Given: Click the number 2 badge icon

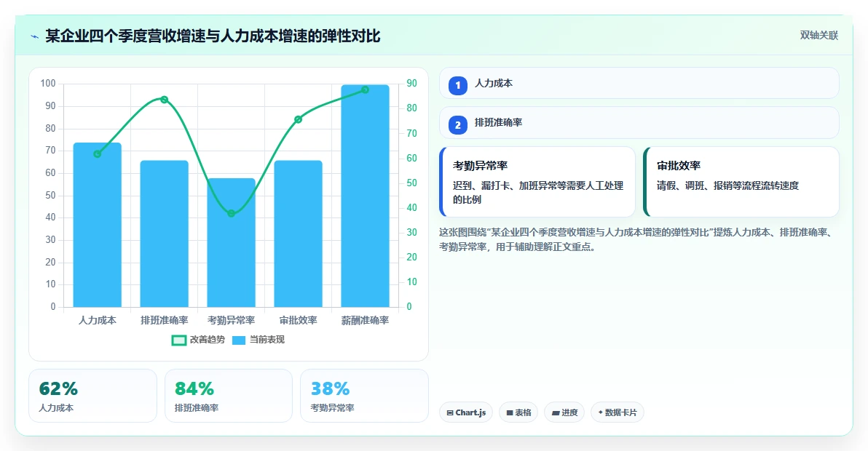Looking at the screenshot, I should (458, 125).
